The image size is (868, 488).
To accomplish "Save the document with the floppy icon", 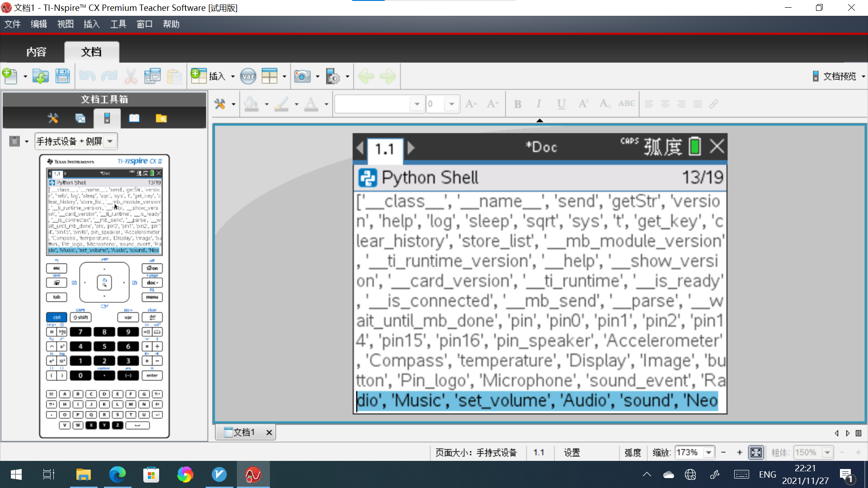I will 62,76.
